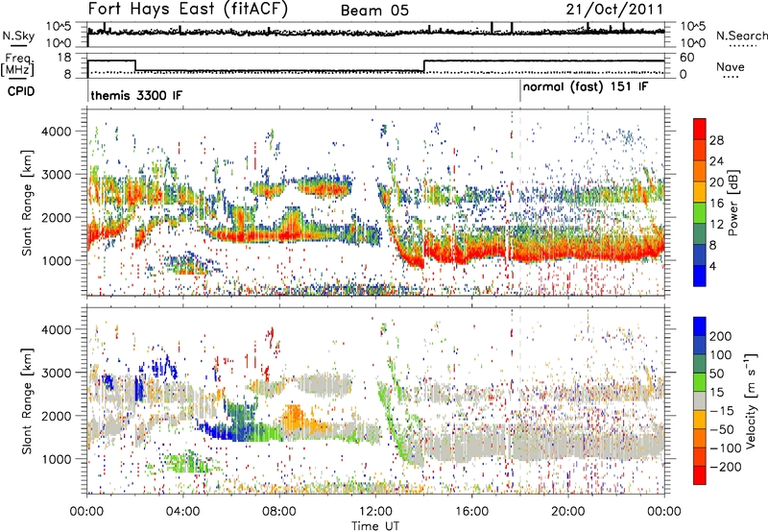The image size is (768, 532).
Task: Click the '12' power colorbar label
Action: [x=716, y=225]
